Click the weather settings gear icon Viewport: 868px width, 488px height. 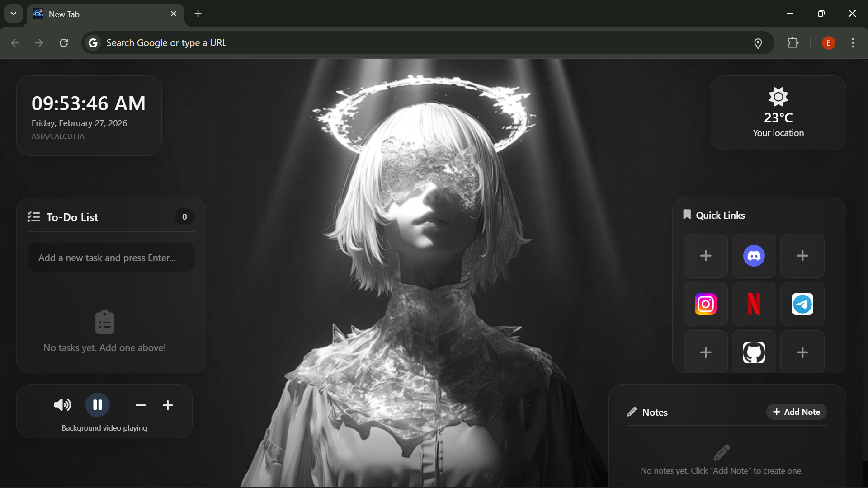(x=778, y=96)
